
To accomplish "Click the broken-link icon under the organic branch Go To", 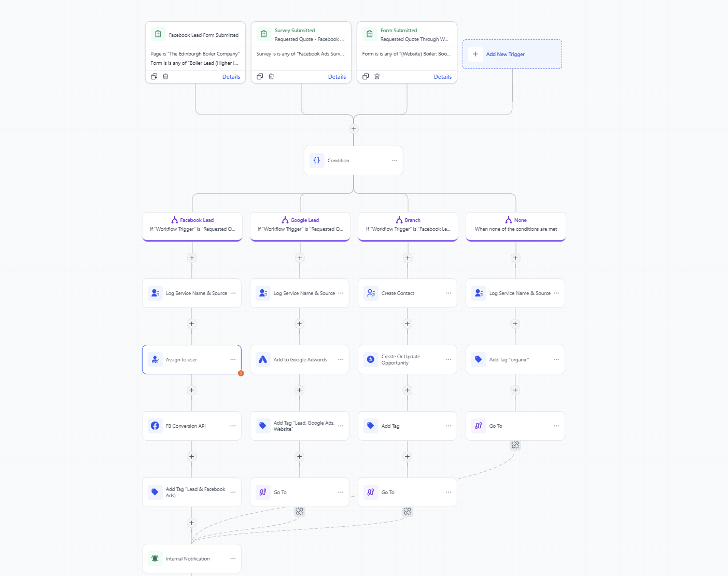I will click(515, 445).
